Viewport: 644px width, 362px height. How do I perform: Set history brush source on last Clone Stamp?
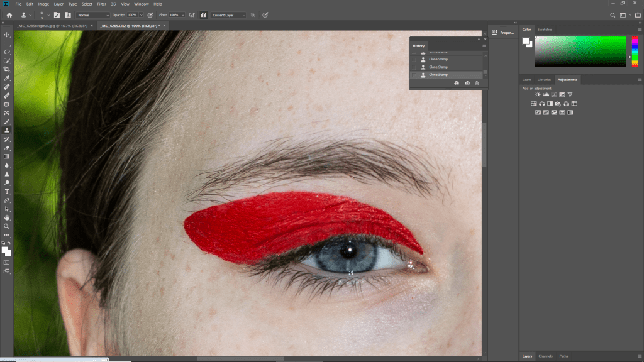coord(414,75)
